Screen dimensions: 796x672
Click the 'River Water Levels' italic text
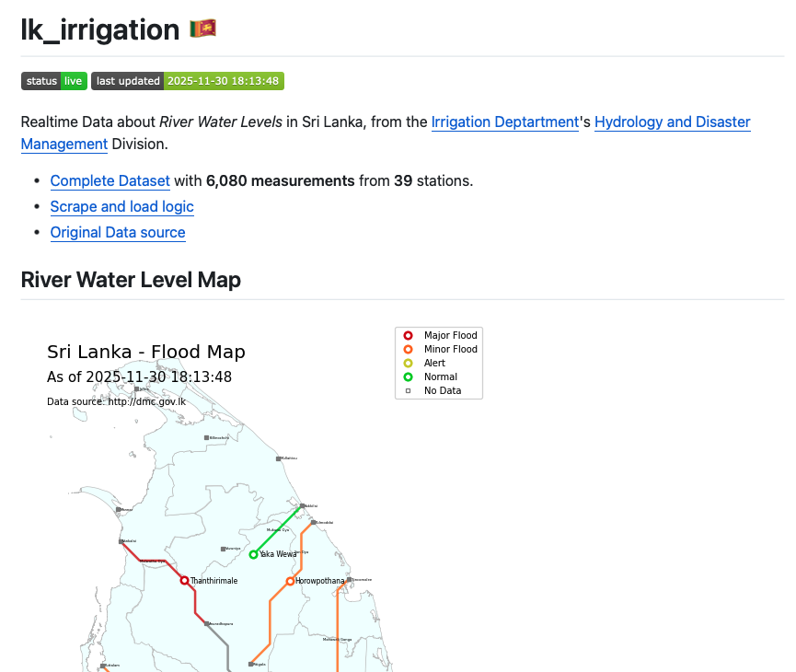tap(221, 122)
